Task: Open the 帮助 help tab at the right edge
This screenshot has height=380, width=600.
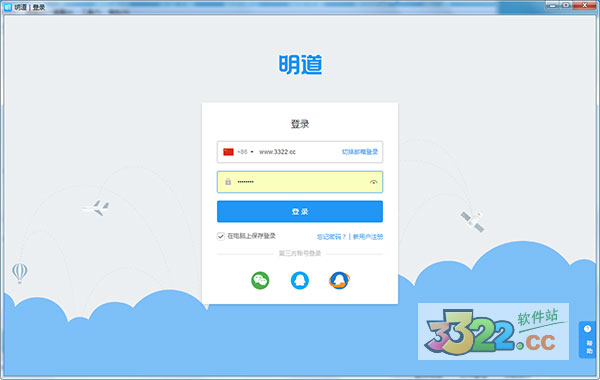Action: [587, 339]
